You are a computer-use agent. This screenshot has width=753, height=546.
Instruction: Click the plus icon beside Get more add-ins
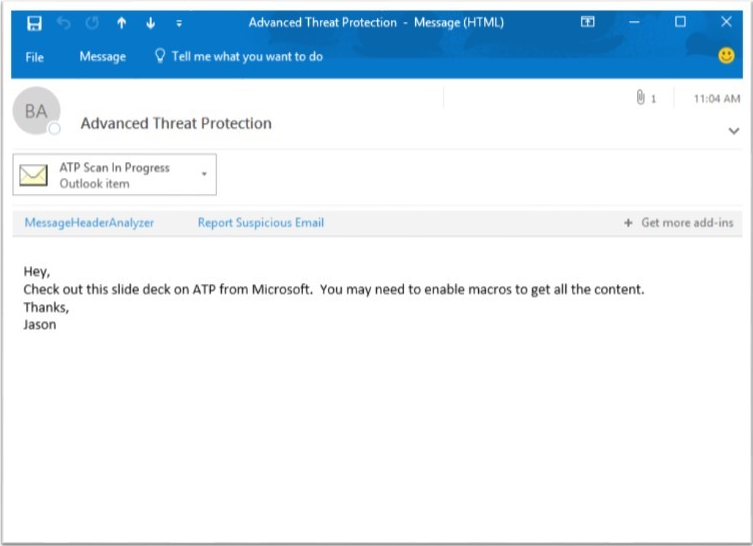click(628, 223)
